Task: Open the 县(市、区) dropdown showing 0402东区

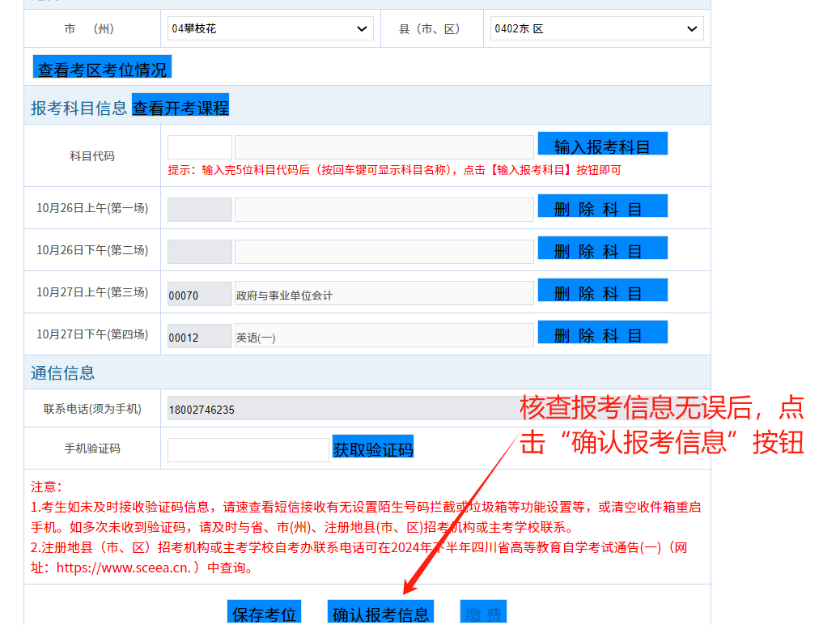Action: point(596,29)
